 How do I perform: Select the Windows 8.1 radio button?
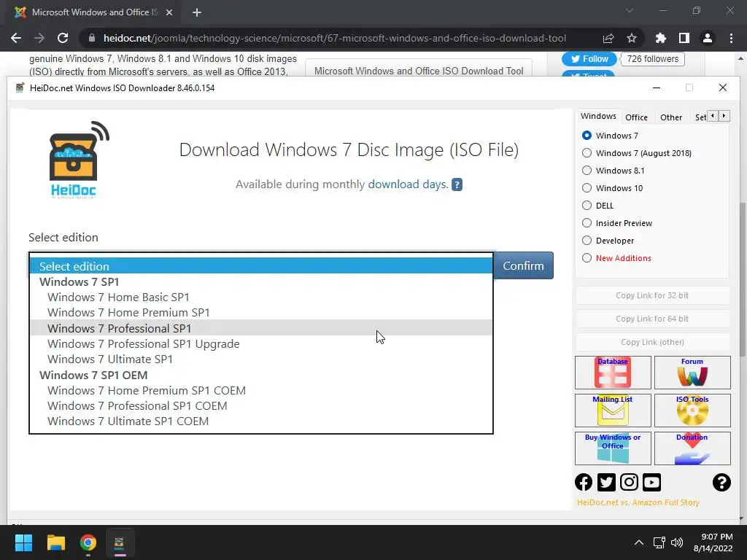pos(587,171)
